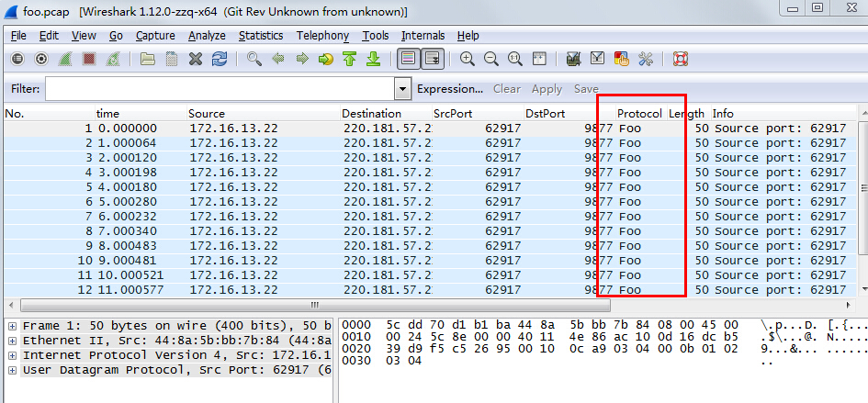Go to packet by number icon
Viewport: 868px width, 403px height.
tap(325, 59)
